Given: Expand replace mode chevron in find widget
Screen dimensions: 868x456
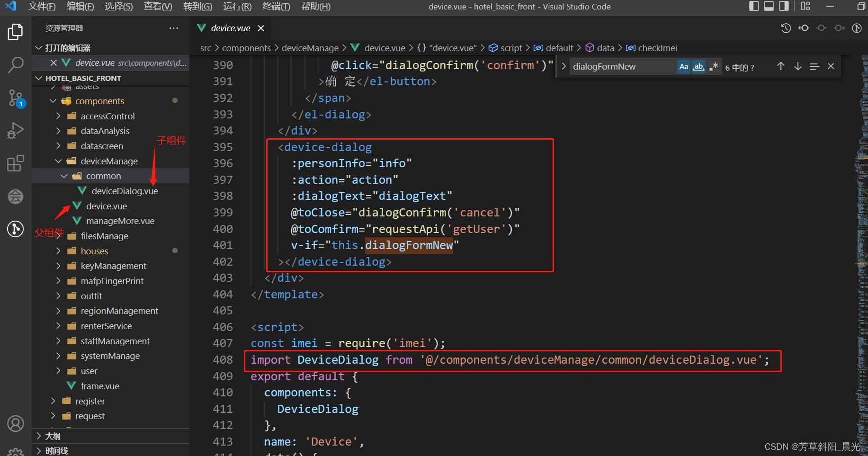Looking at the screenshot, I should tap(564, 66).
